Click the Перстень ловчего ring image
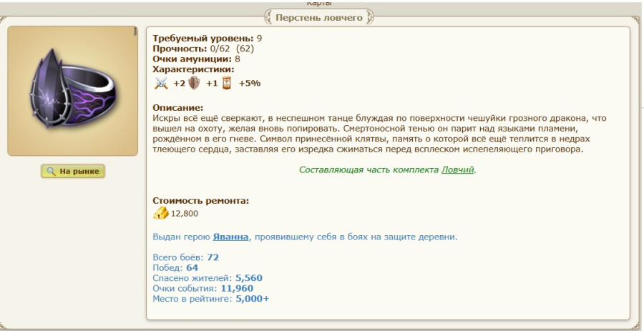Image resolution: width=644 pixels, height=331 pixels. (73, 91)
